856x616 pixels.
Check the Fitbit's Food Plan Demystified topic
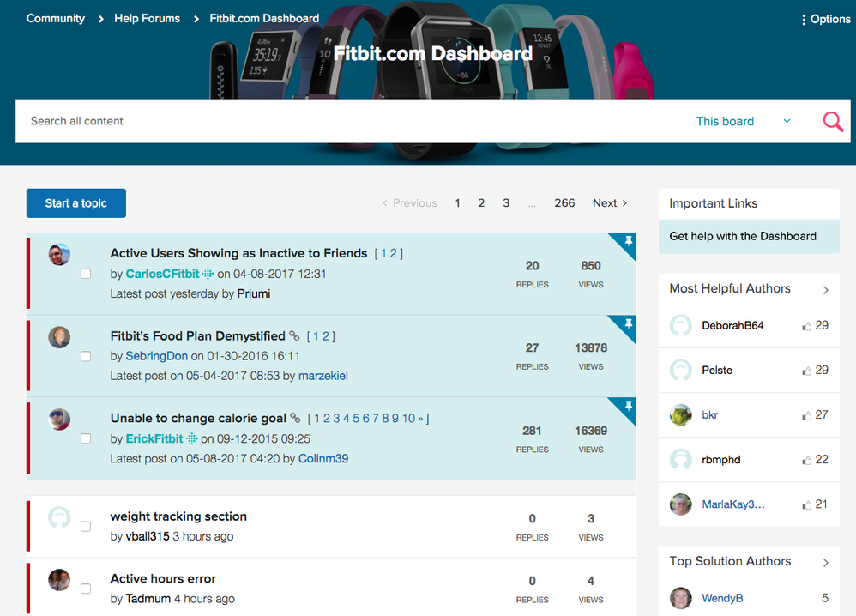86,356
